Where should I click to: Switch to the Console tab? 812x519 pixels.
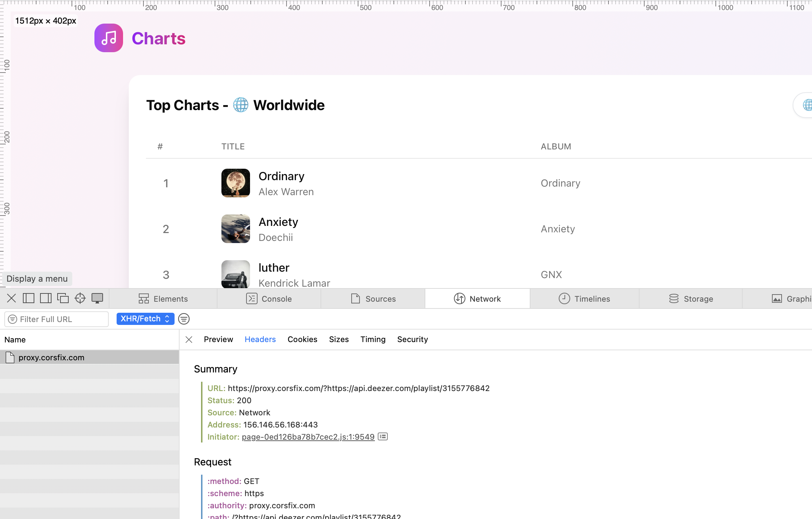tap(269, 299)
